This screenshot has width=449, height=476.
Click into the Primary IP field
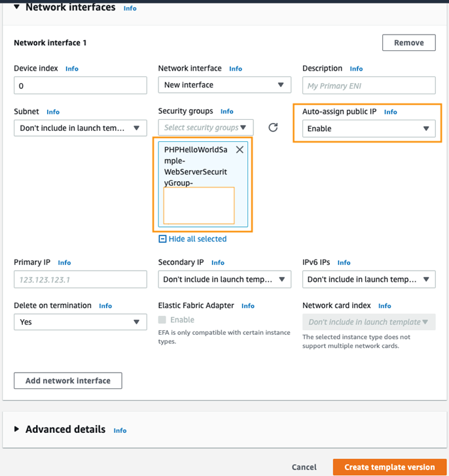tap(80, 279)
